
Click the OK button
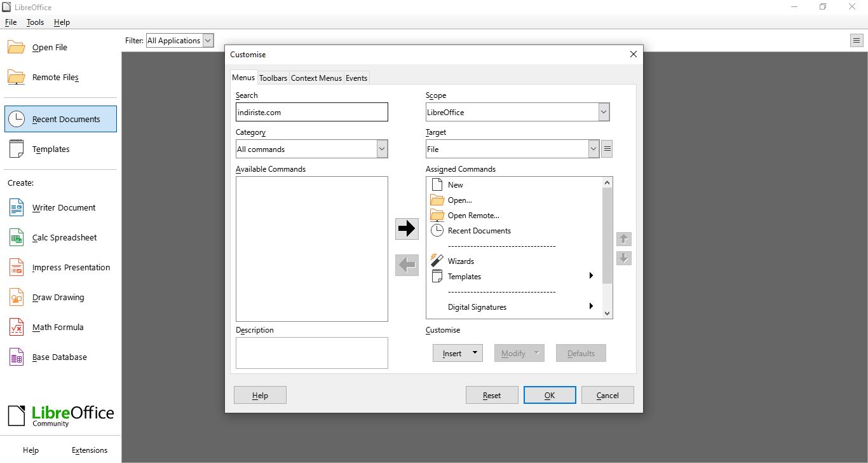pyautogui.click(x=550, y=395)
